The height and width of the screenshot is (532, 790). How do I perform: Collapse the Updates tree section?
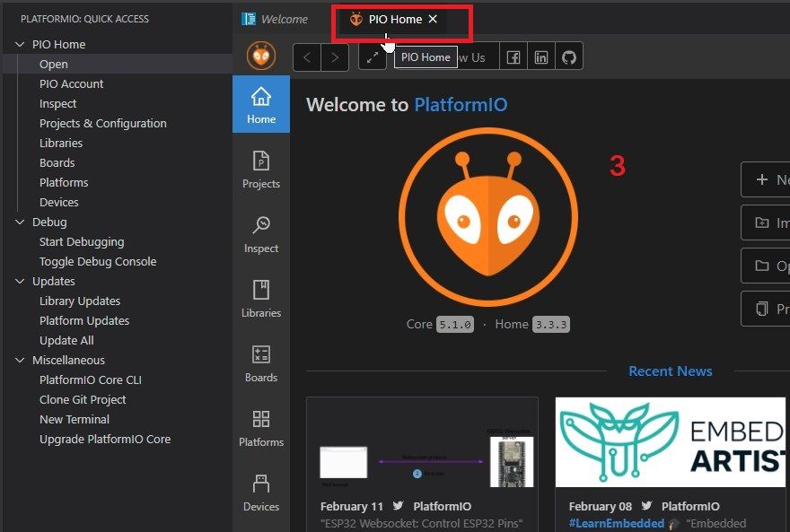(x=20, y=282)
